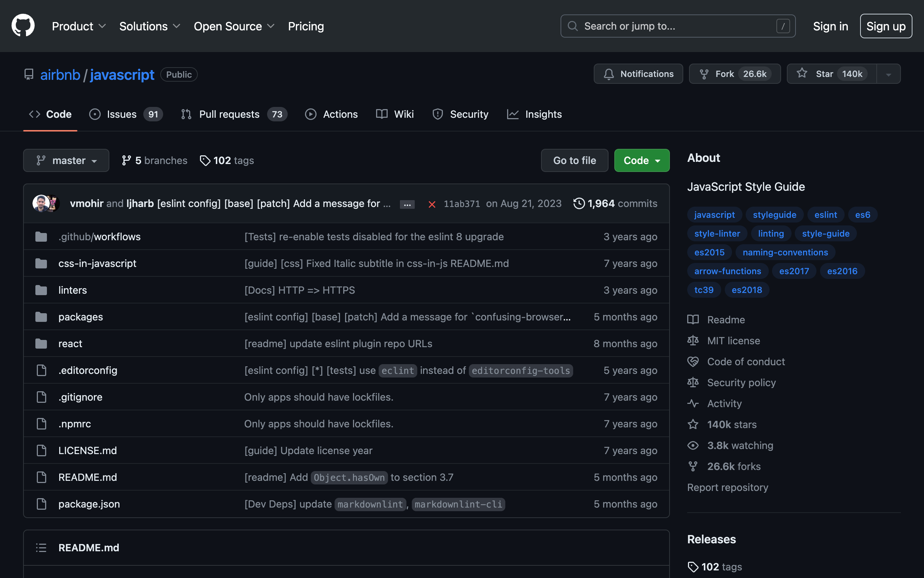Click the .editorconfig file icon
Viewport: 924px width, 578px height.
click(41, 370)
